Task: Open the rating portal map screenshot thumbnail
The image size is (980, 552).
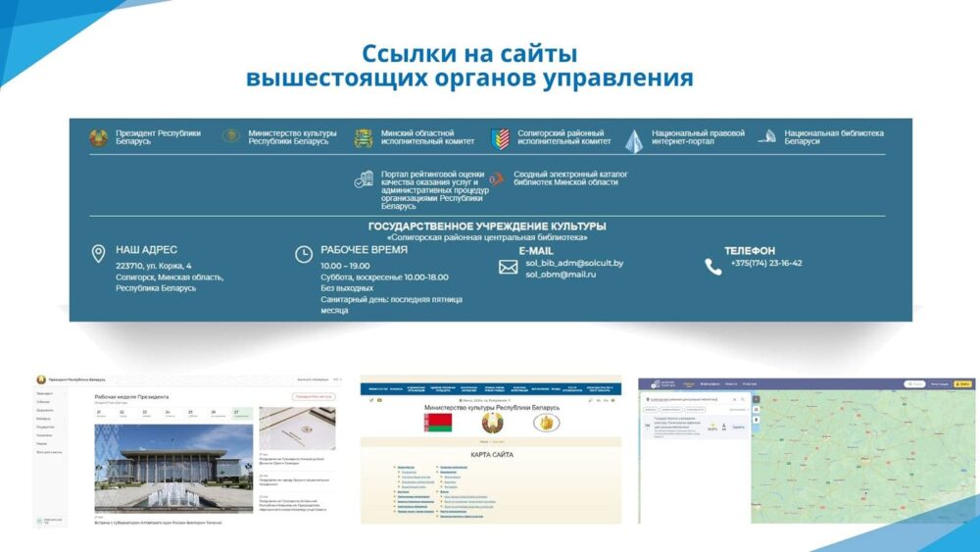Action: click(x=807, y=450)
